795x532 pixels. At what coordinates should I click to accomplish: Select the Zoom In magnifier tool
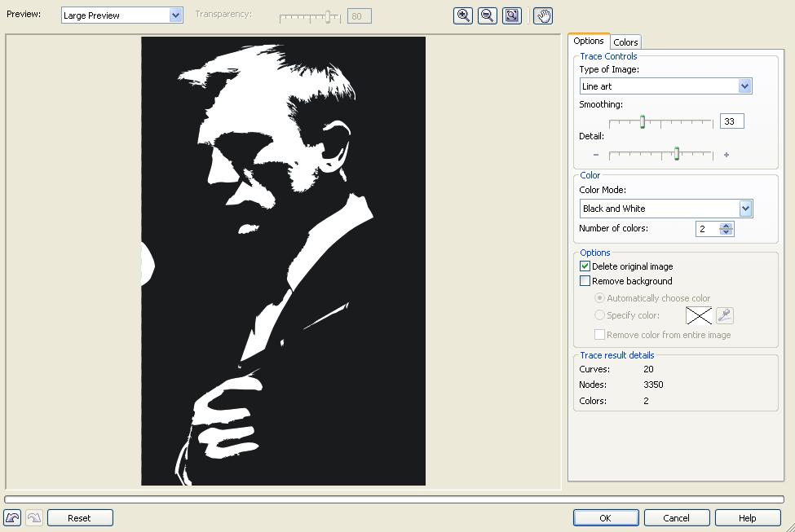coord(463,15)
